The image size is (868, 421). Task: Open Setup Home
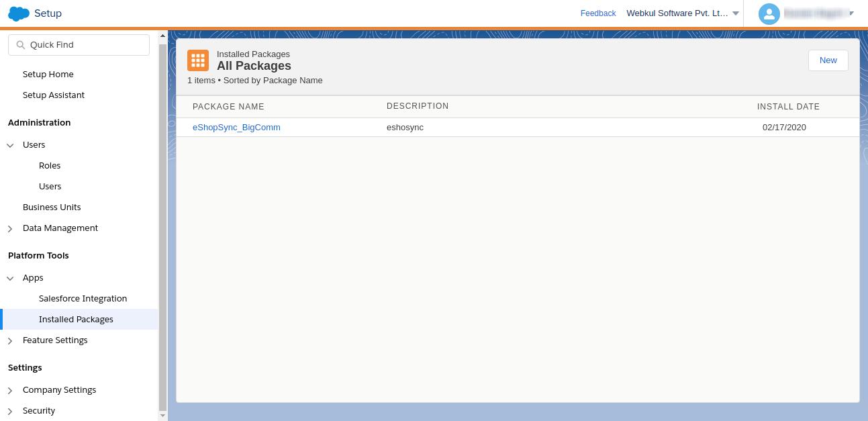(48, 75)
